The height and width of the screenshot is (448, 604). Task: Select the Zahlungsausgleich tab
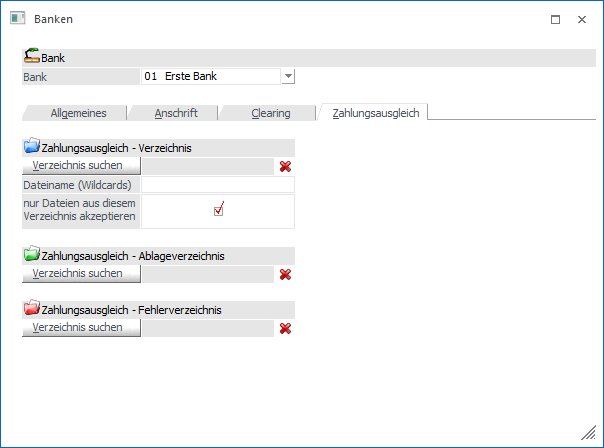[374, 113]
